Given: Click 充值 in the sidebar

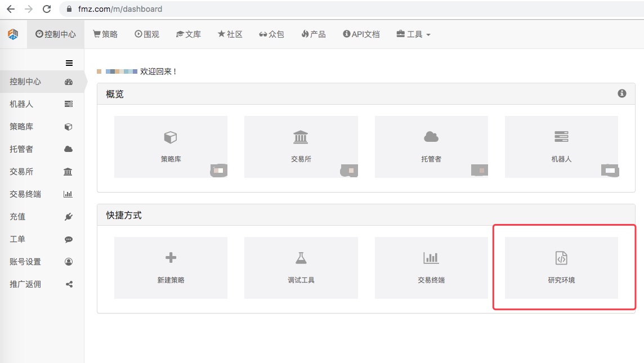Looking at the screenshot, I should [18, 217].
